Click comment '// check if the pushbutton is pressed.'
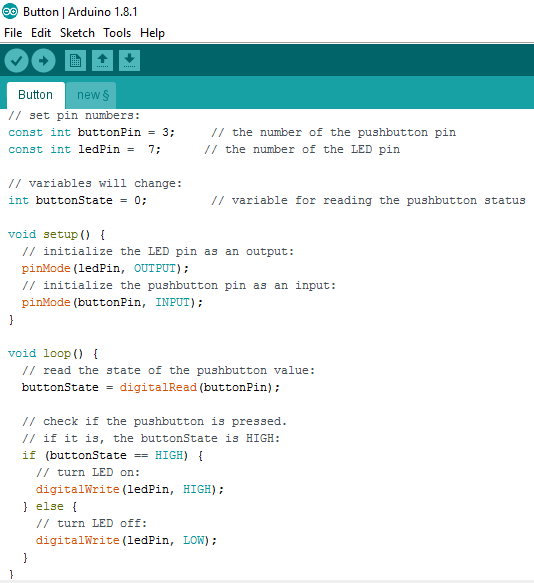 pyautogui.click(x=154, y=421)
